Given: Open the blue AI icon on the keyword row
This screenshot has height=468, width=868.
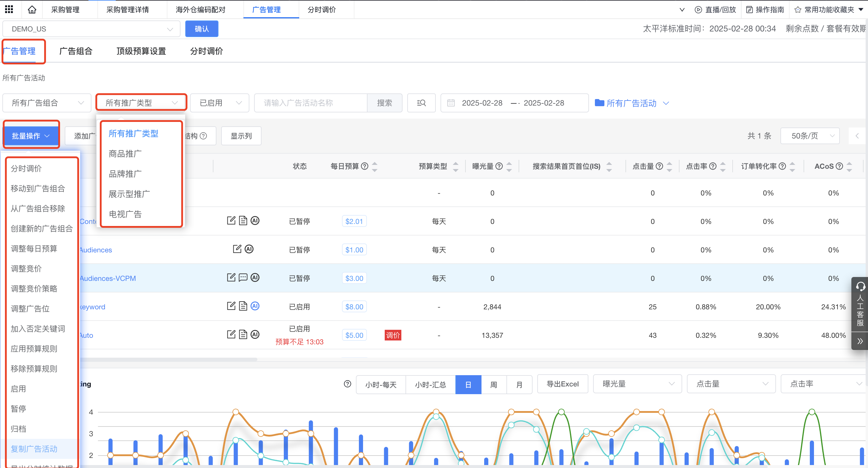Looking at the screenshot, I should coord(255,306).
